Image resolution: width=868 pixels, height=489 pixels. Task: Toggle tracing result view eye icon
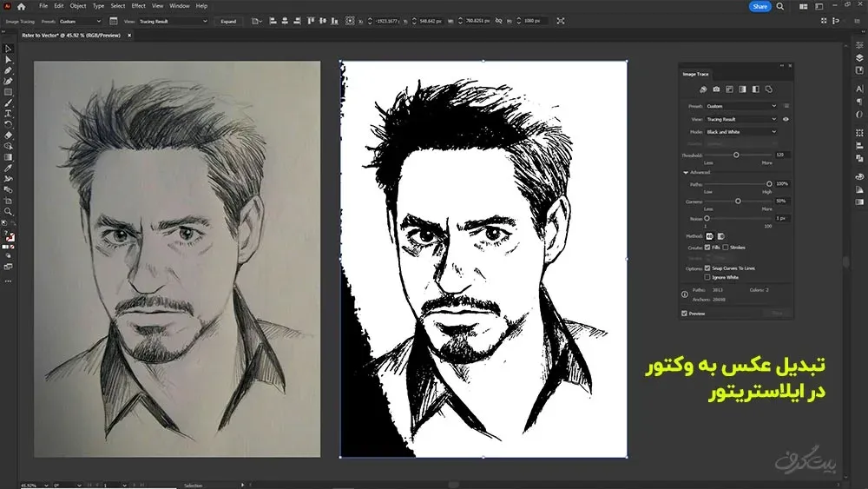[786, 119]
